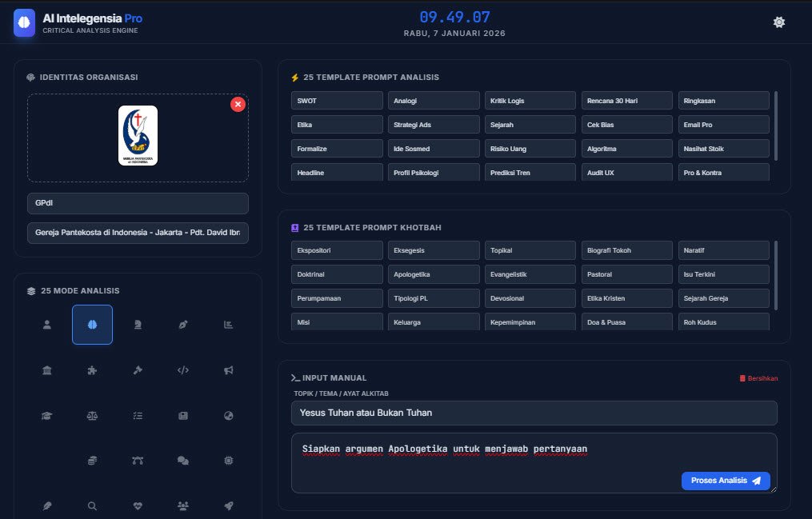The image size is (812, 519).
Task: Select the newspaper mode icon
Action: coord(183,416)
